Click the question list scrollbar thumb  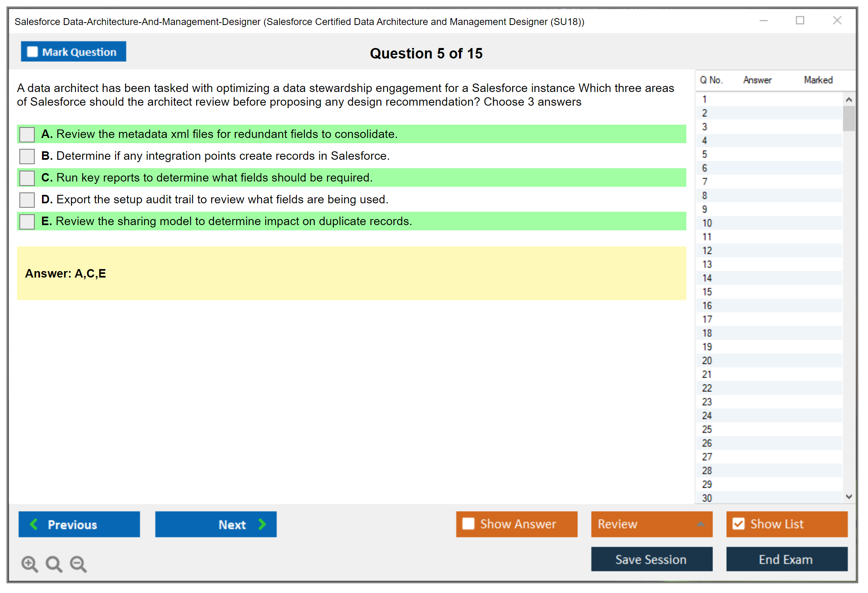click(849, 118)
